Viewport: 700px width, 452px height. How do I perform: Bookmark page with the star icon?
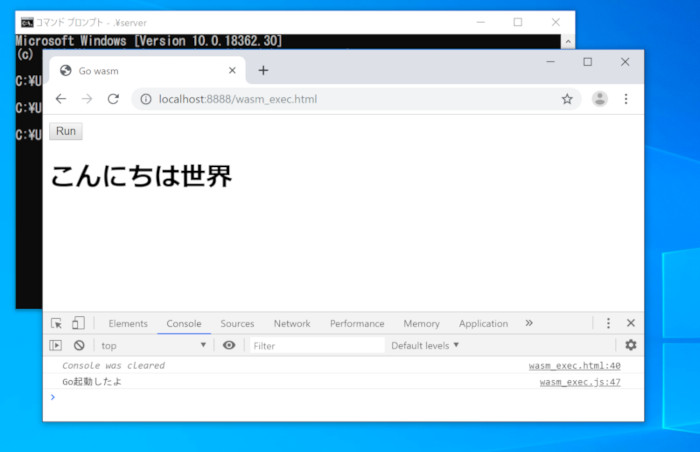567,99
